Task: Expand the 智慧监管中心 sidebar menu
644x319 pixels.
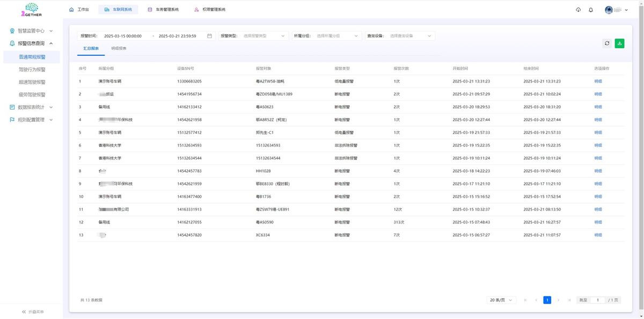Action: [31, 31]
